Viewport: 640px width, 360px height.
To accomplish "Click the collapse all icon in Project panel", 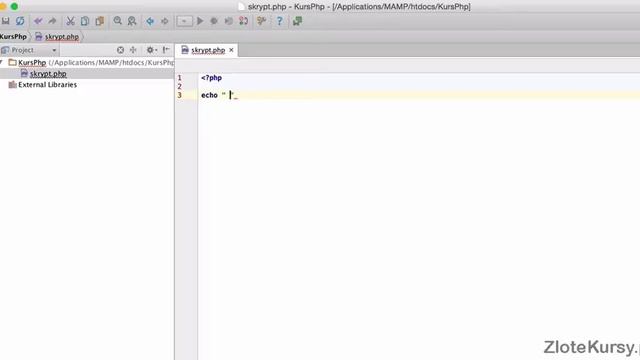I will pyautogui.click(x=133, y=50).
